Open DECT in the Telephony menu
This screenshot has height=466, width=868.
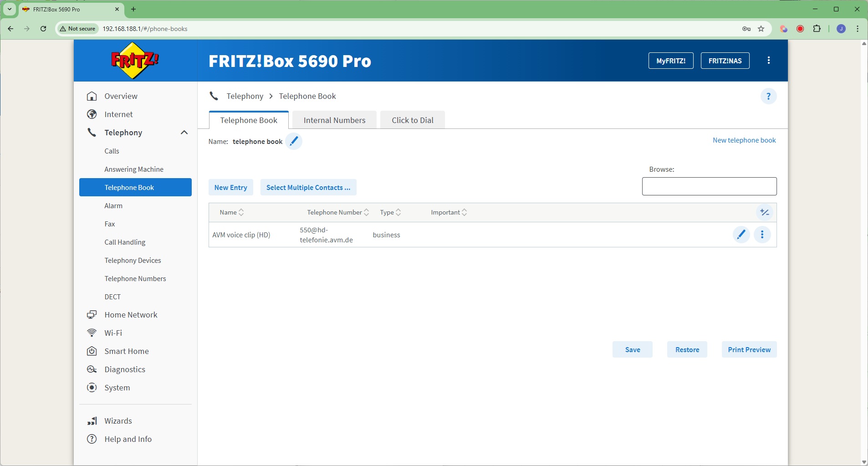click(112, 297)
